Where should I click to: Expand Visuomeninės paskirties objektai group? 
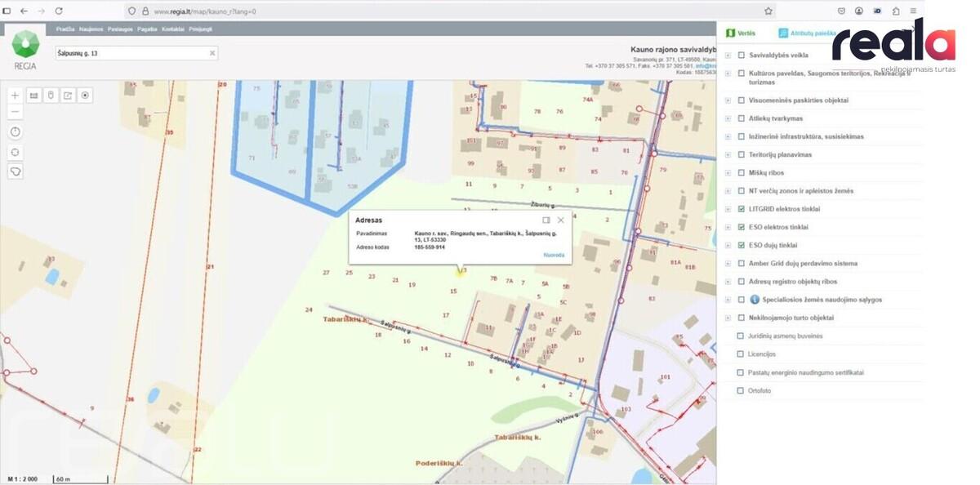pyautogui.click(x=728, y=100)
